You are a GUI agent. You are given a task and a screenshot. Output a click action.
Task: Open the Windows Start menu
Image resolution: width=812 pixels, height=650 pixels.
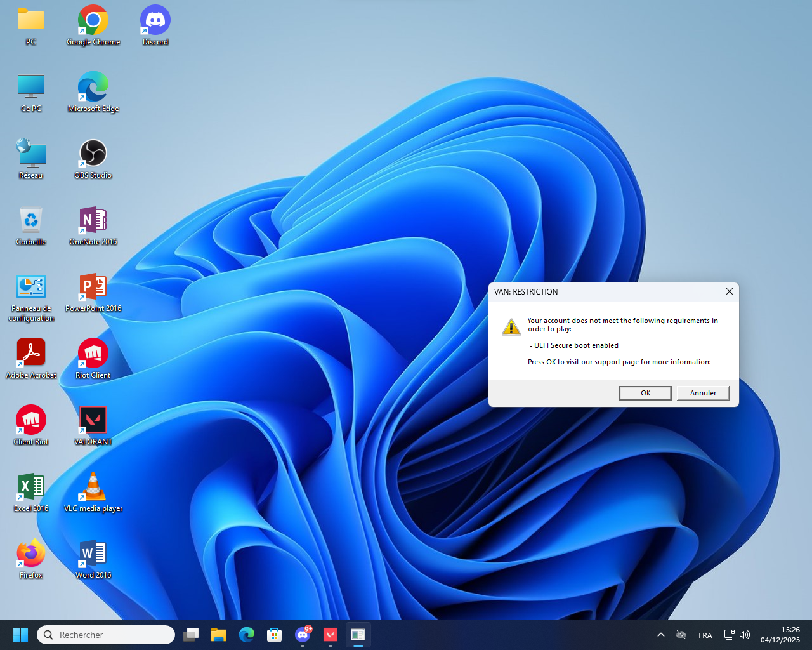[x=20, y=635]
